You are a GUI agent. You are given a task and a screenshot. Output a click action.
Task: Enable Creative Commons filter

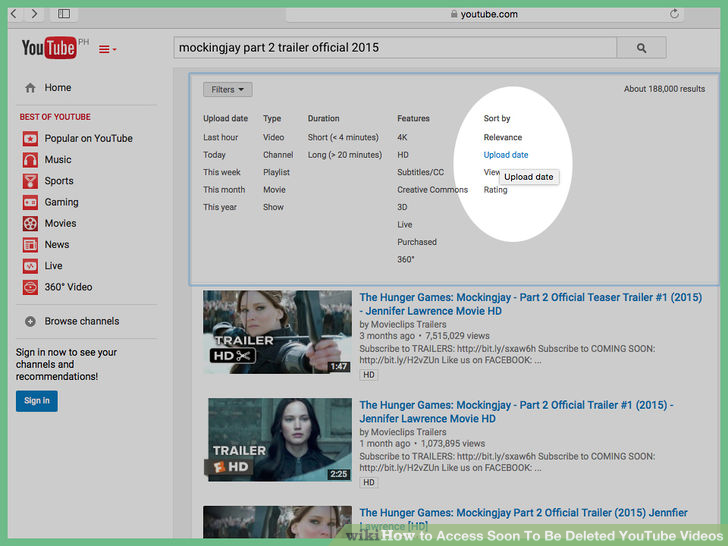coord(432,189)
